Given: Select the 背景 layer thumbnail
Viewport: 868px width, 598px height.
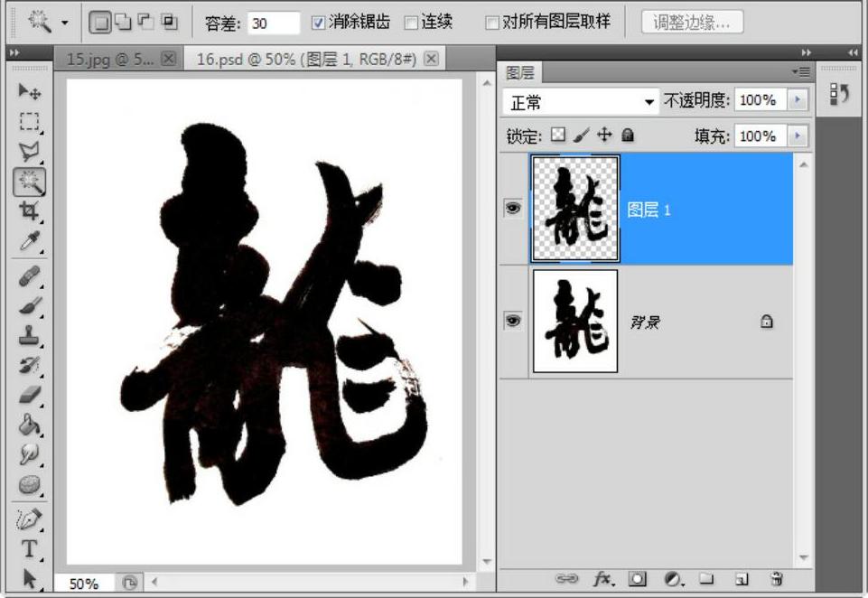Looking at the screenshot, I should click(575, 321).
